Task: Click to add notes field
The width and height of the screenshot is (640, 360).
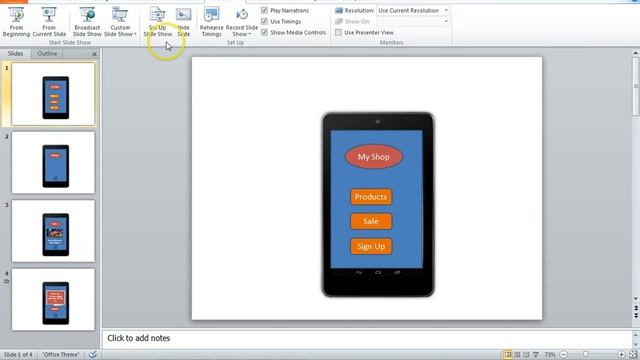Action: point(367,338)
